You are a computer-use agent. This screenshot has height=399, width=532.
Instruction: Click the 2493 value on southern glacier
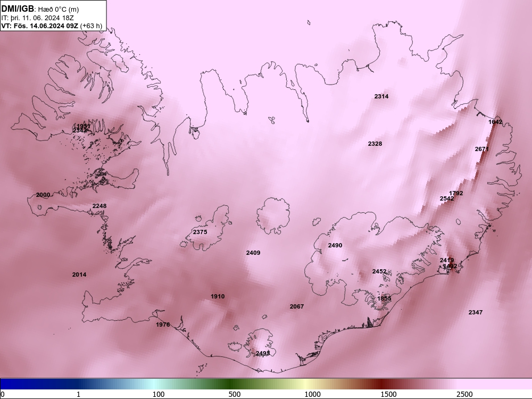coord(263,354)
